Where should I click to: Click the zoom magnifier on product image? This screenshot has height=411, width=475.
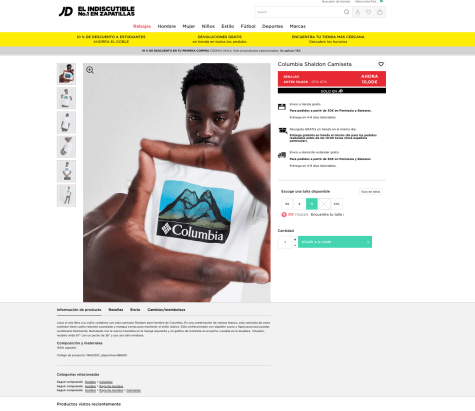coord(90,70)
